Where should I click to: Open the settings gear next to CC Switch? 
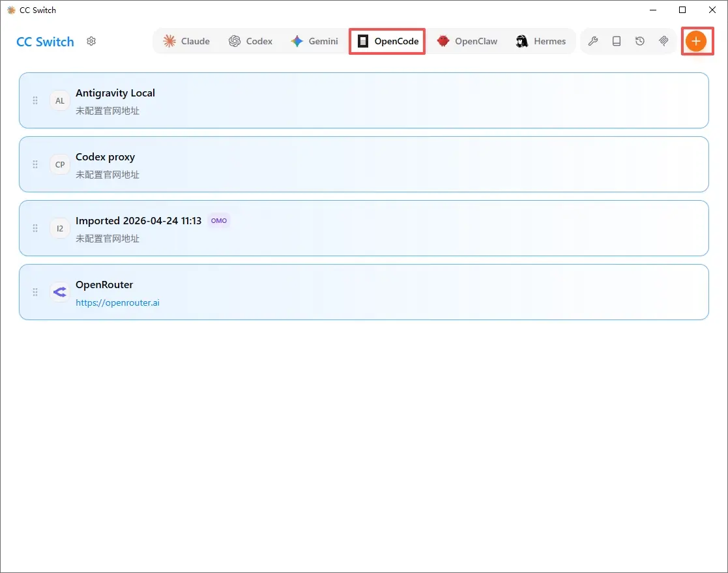click(91, 41)
